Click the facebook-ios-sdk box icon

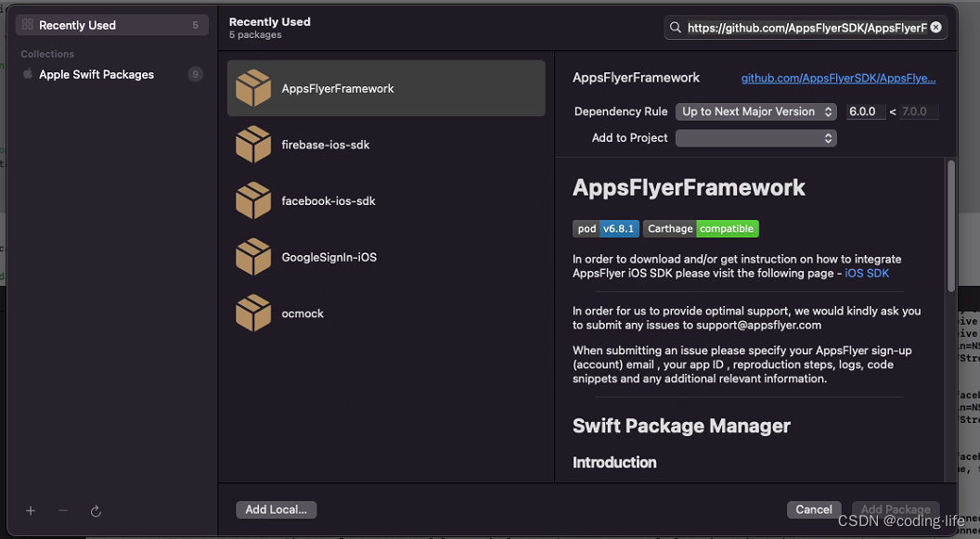253,200
